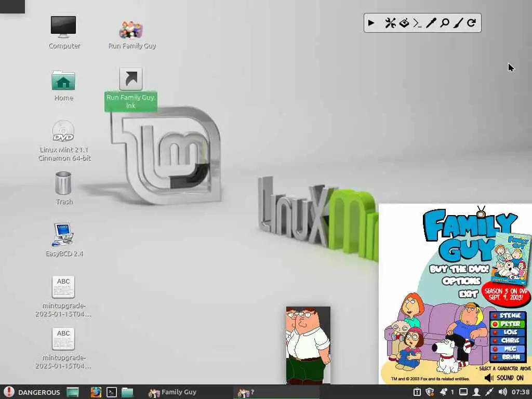This screenshot has width=532, height=399.
Task: Select the STEWIE character option
Action: pos(508,315)
